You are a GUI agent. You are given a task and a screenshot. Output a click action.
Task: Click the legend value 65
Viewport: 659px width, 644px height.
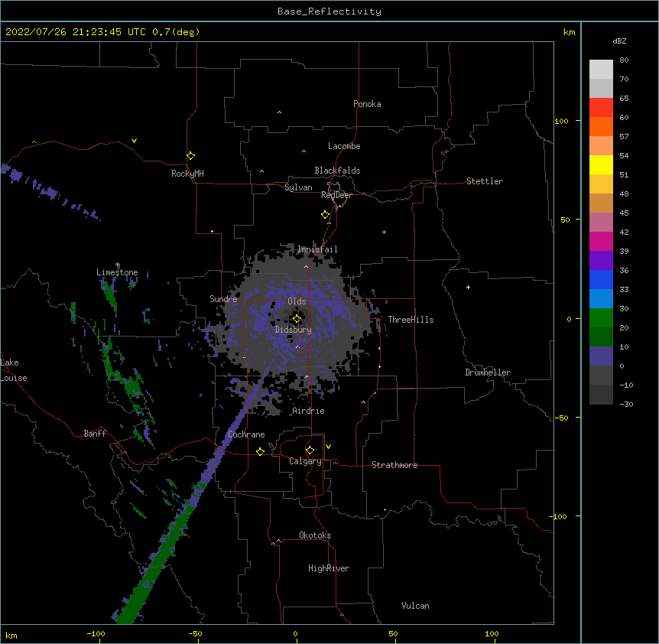[x=624, y=99]
